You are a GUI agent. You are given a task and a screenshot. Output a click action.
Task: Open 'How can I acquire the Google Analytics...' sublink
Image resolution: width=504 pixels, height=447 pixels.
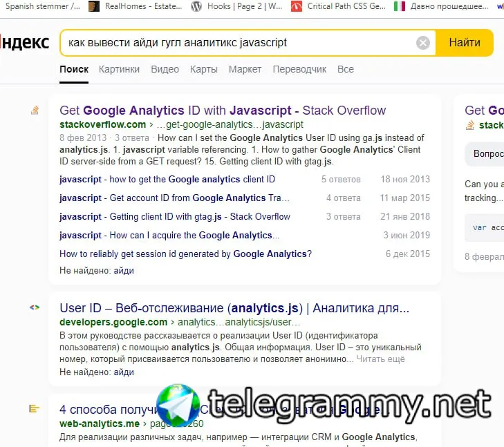169,235
